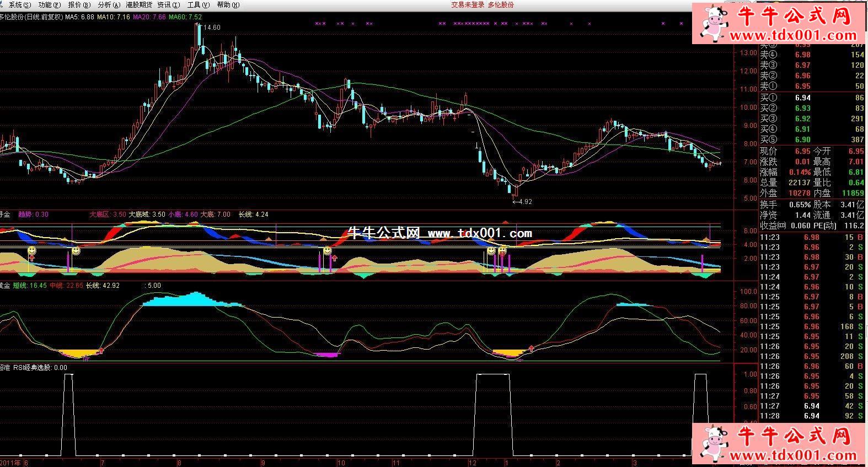
Task: Click the 量比 0.64 value
Action: click(856, 182)
